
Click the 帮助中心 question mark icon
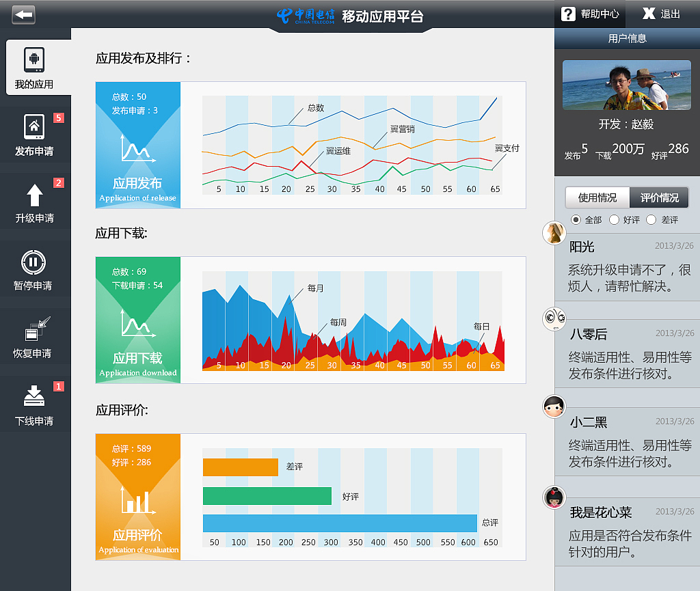[568, 14]
